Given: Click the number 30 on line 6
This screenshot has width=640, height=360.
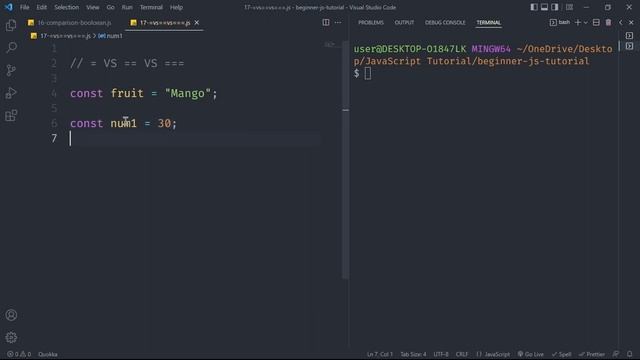Looking at the screenshot, I should click(164, 123).
